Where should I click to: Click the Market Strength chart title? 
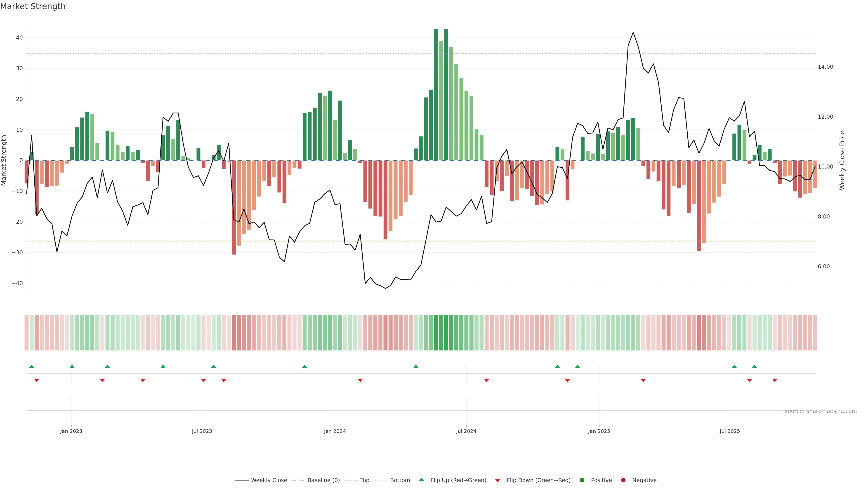(33, 6)
